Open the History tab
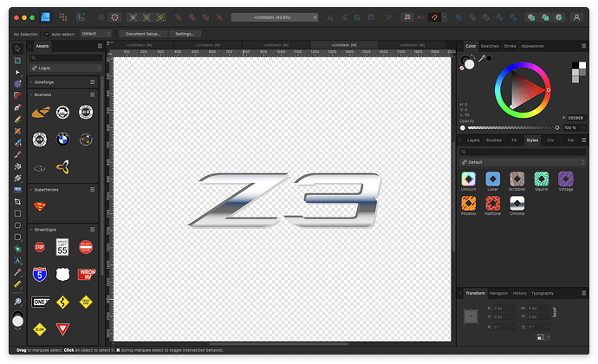 pyautogui.click(x=519, y=294)
